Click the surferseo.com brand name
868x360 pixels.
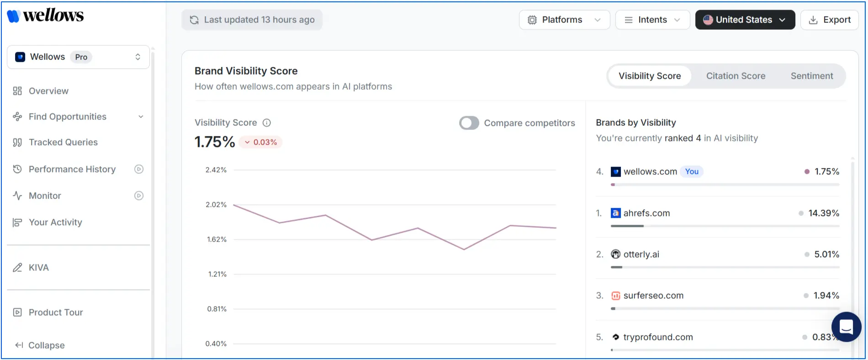653,296
